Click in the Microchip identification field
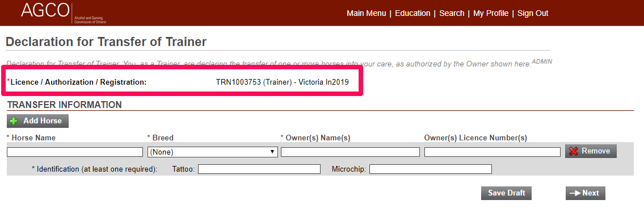644x208 pixels. click(431, 169)
